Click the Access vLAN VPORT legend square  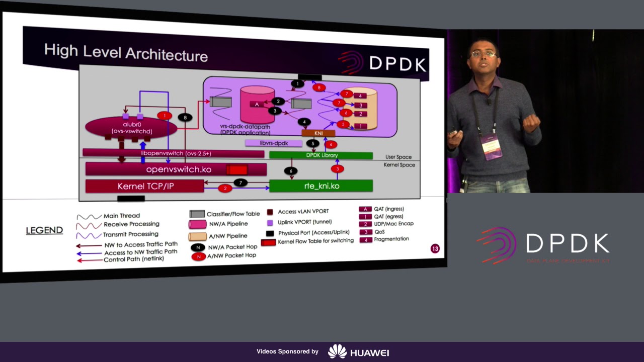(x=270, y=212)
